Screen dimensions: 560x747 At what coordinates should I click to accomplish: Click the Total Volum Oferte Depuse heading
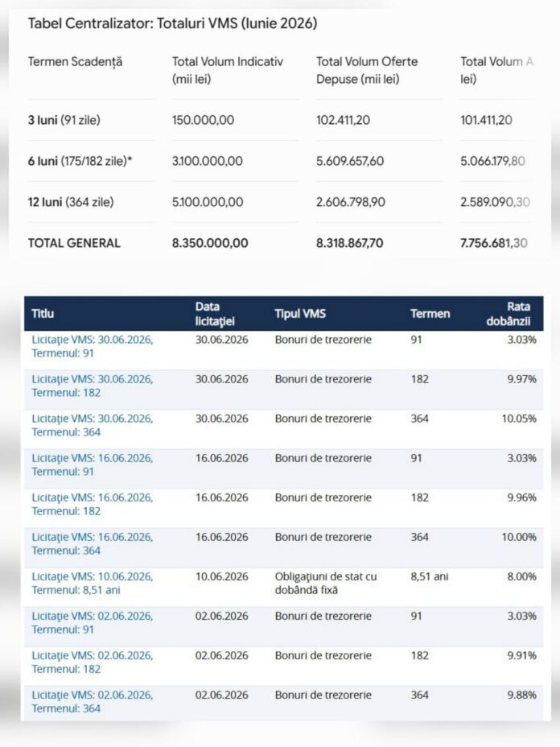tap(367, 71)
